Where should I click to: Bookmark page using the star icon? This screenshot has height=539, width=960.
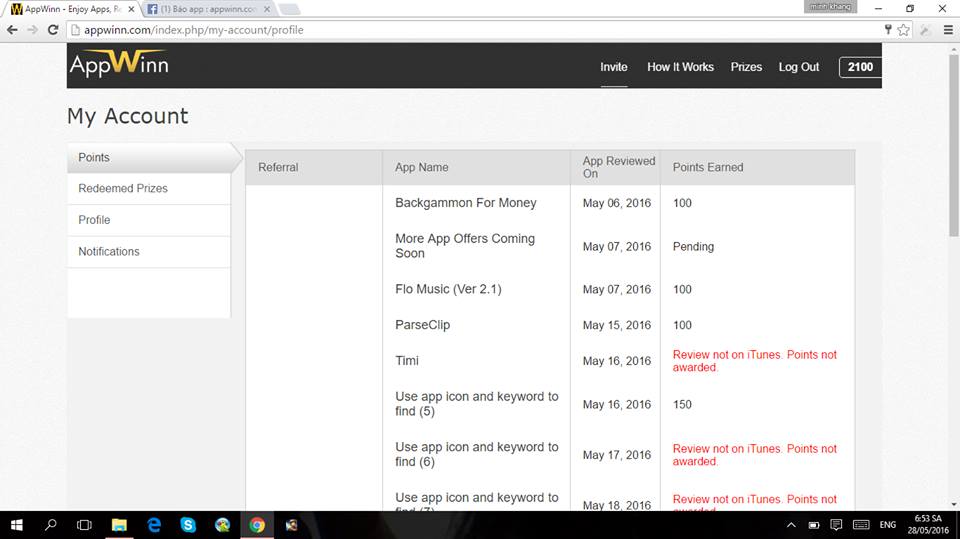pyautogui.click(x=903, y=29)
